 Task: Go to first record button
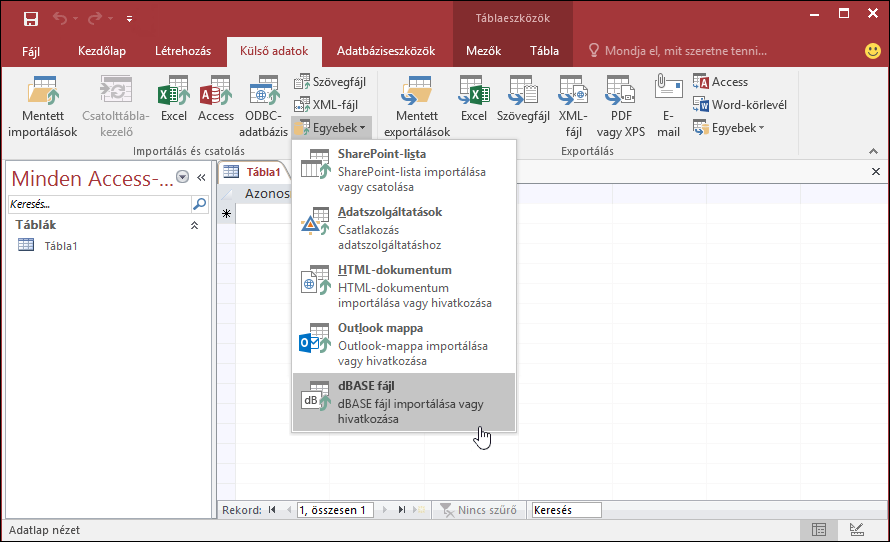tap(272, 510)
